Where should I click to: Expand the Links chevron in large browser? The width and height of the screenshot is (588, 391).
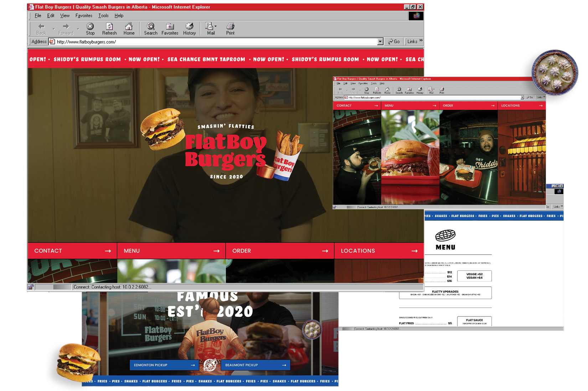tap(421, 41)
